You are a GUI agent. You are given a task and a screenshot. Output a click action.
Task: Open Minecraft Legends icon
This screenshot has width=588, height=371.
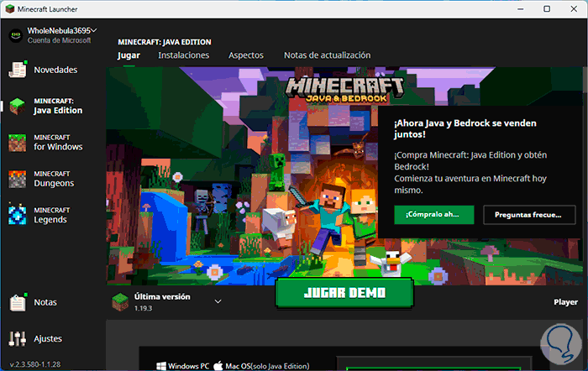coord(18,216)
